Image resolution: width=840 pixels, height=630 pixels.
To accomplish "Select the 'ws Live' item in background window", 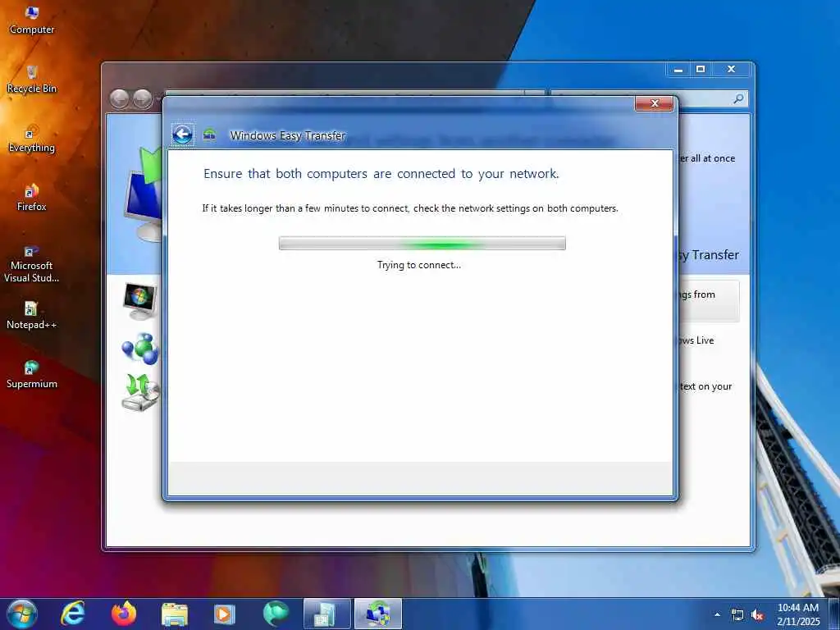I will 696,340.
